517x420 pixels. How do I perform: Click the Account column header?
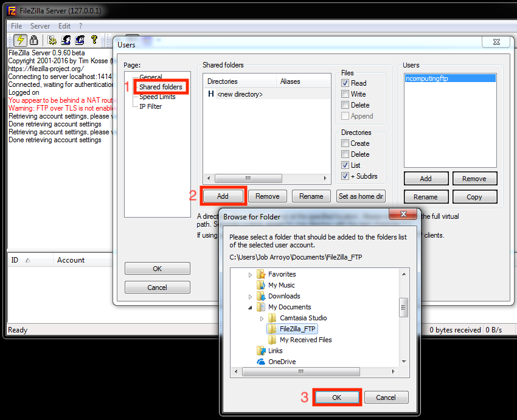point(83,260)
